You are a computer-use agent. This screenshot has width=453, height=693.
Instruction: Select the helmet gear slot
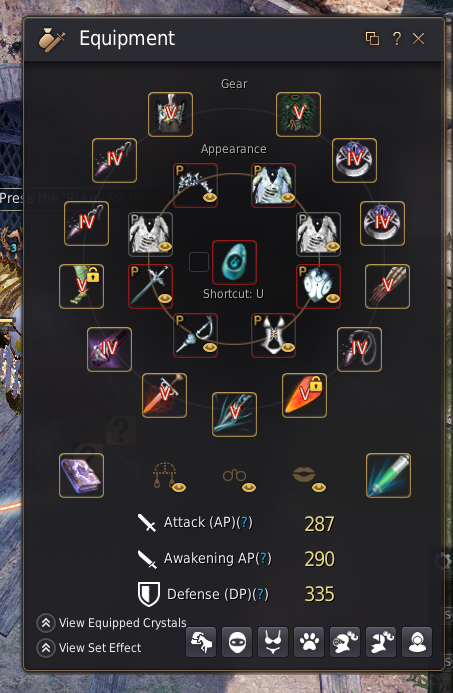click(170, 114)
